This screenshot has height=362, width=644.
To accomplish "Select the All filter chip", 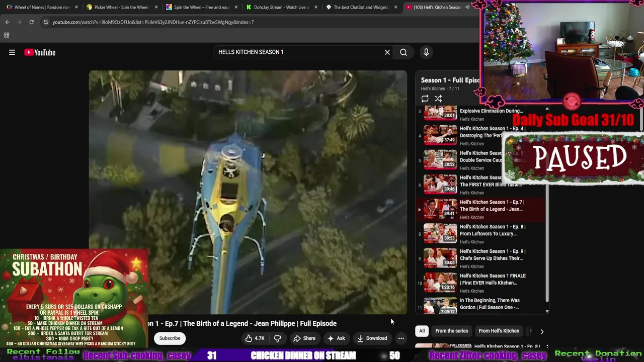I will point(422,331).
